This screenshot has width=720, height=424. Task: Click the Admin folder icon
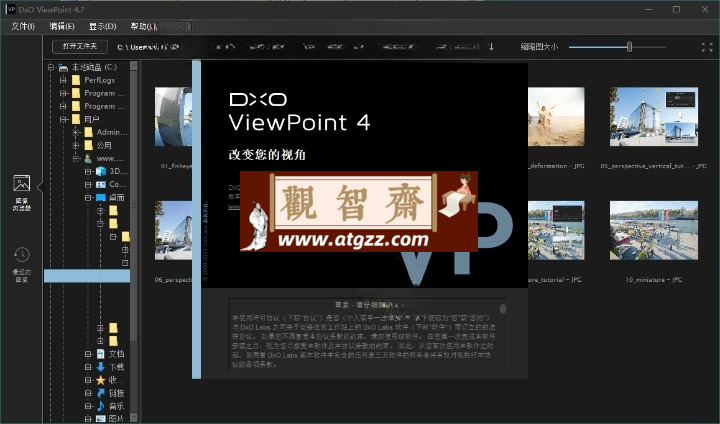[x=88, y=132]
